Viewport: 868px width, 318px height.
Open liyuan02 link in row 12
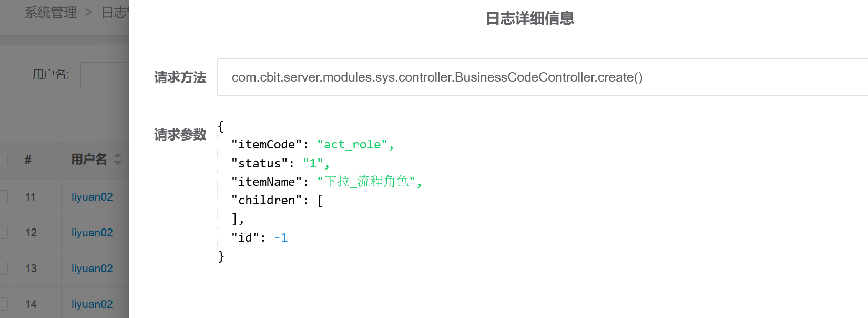click(92, 233)
